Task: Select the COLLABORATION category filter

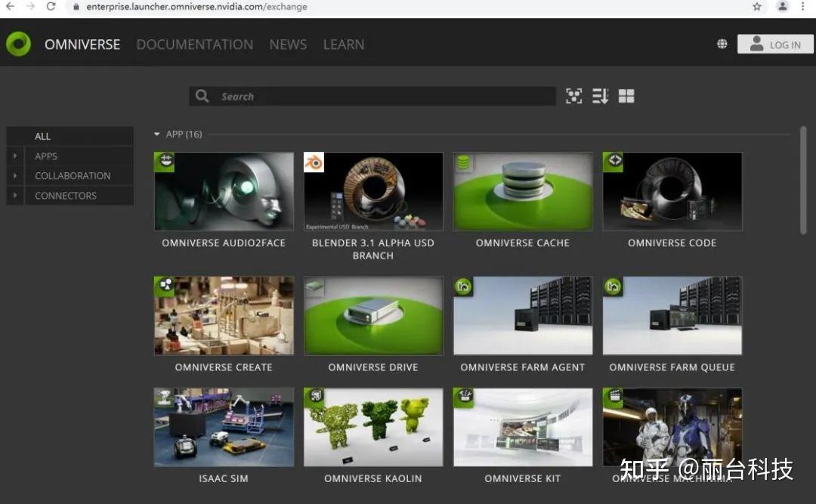Action: click(x=72, y=175)
